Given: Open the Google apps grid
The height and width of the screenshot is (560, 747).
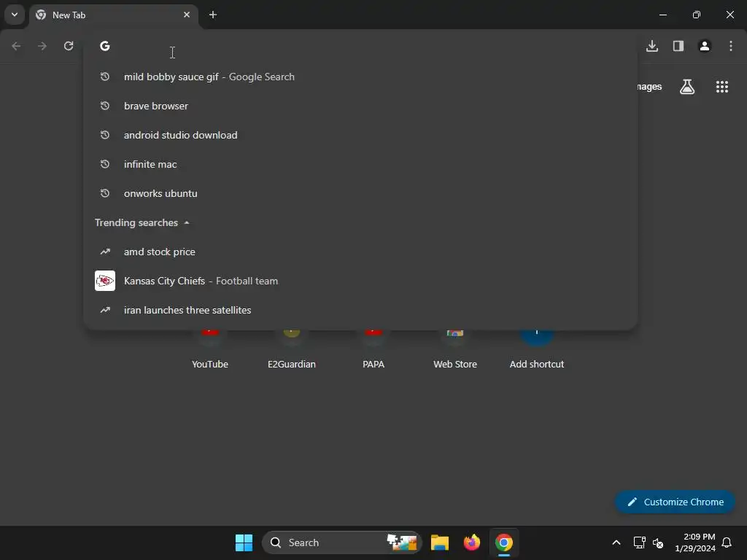Looking at the screenshot, I should click(722, 87).
